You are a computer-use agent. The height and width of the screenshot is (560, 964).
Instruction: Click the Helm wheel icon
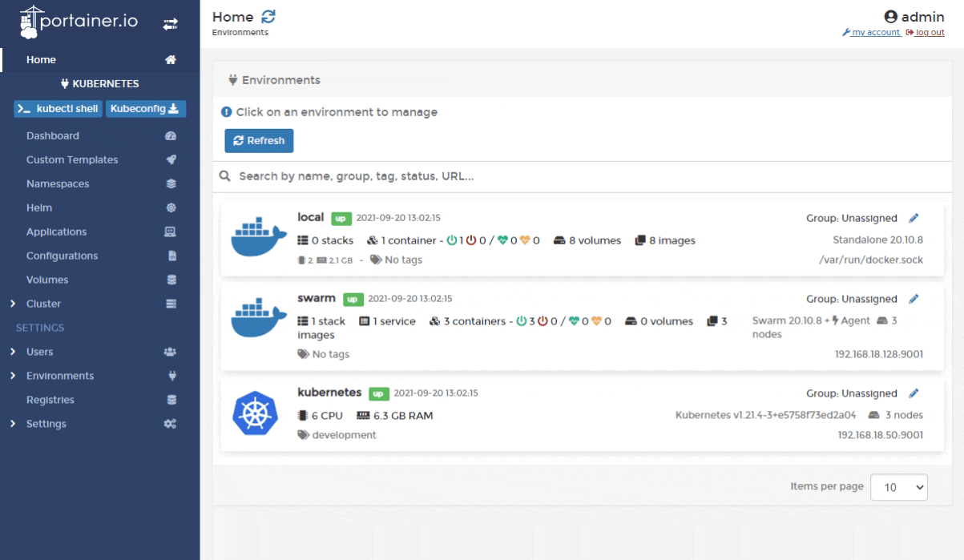(x=171, y=208)
